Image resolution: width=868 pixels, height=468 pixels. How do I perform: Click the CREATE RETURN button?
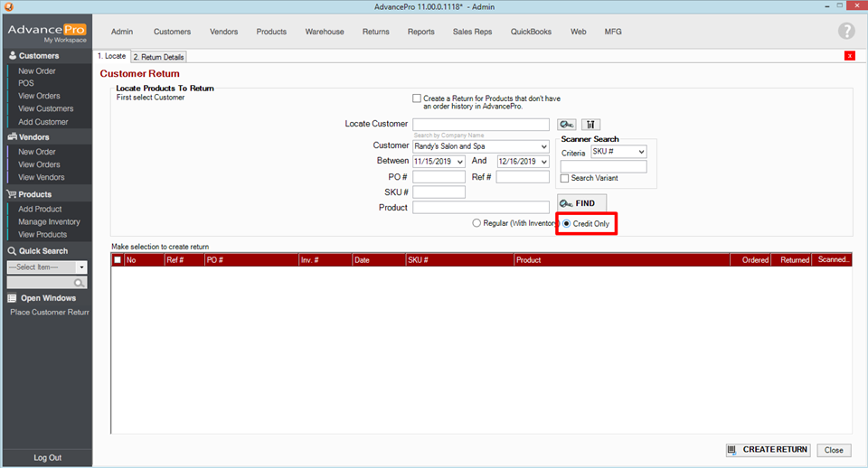767,450
